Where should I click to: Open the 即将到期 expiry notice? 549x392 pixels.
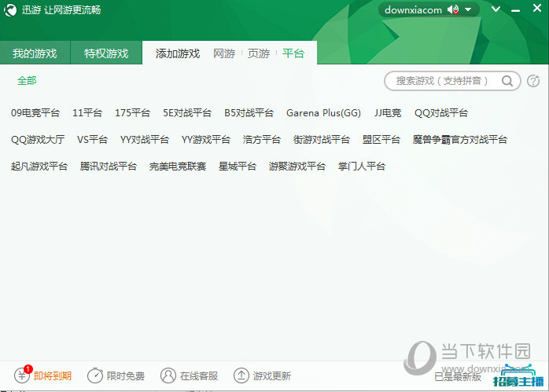[53, 376]
